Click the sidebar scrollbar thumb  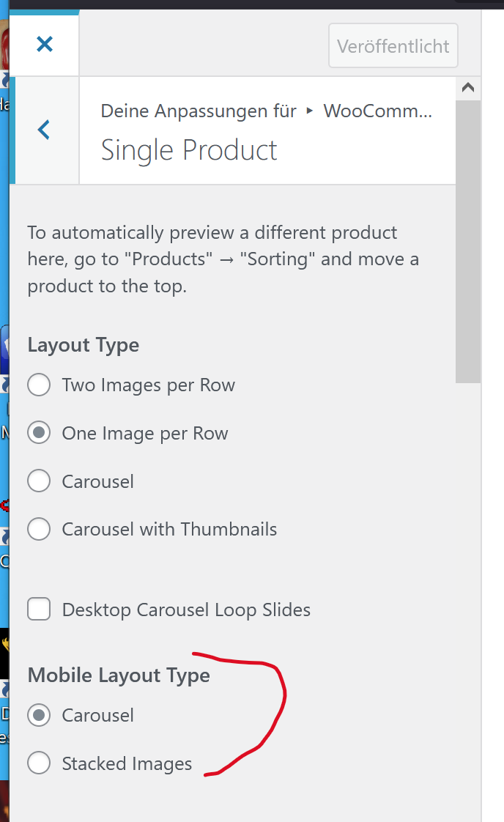(x=468, y=242)
